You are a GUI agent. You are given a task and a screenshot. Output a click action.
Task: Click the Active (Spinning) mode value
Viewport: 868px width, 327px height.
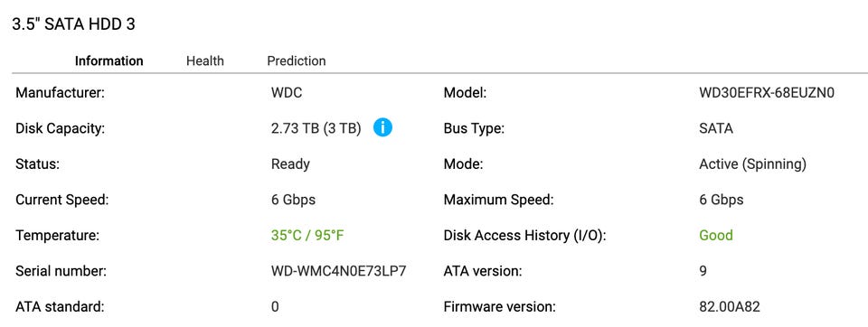coord(753,164)
